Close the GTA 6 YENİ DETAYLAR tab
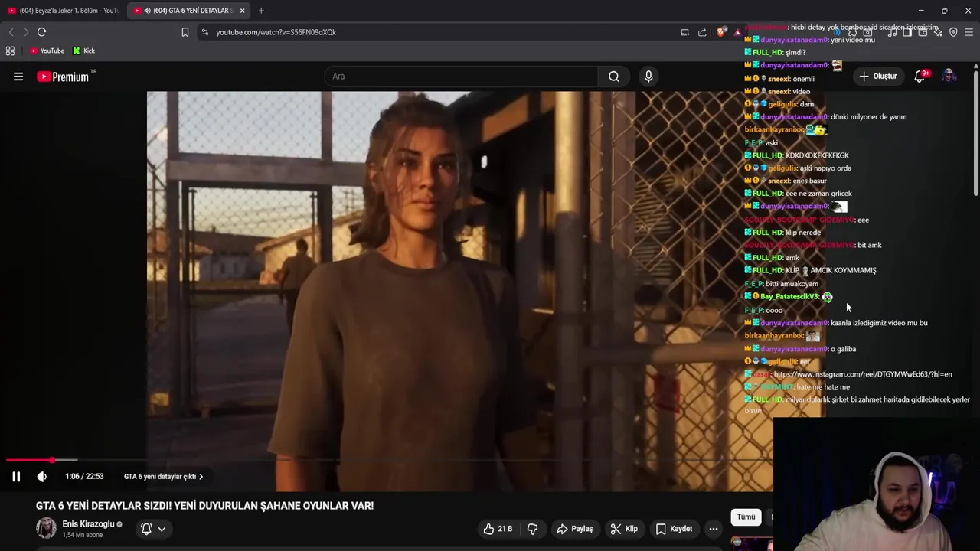The width and height of the screenshot is (980, 551). pos(242,11)
